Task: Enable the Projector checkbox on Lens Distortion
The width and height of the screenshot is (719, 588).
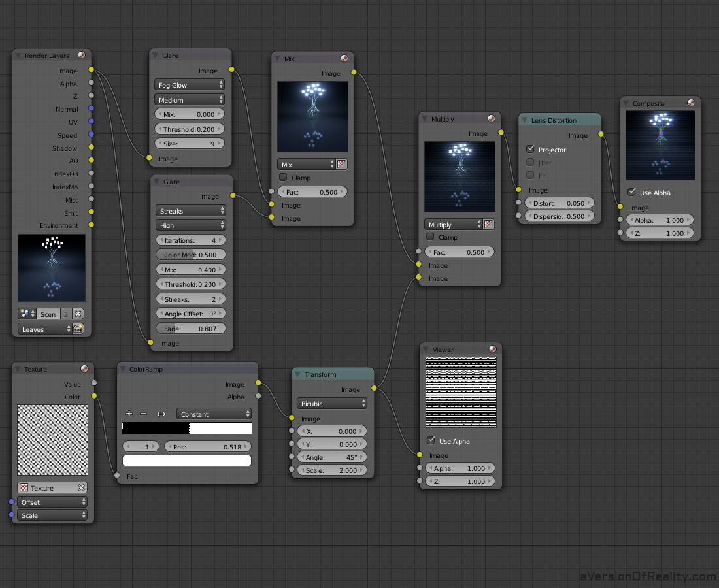Action: click(529, 149)
